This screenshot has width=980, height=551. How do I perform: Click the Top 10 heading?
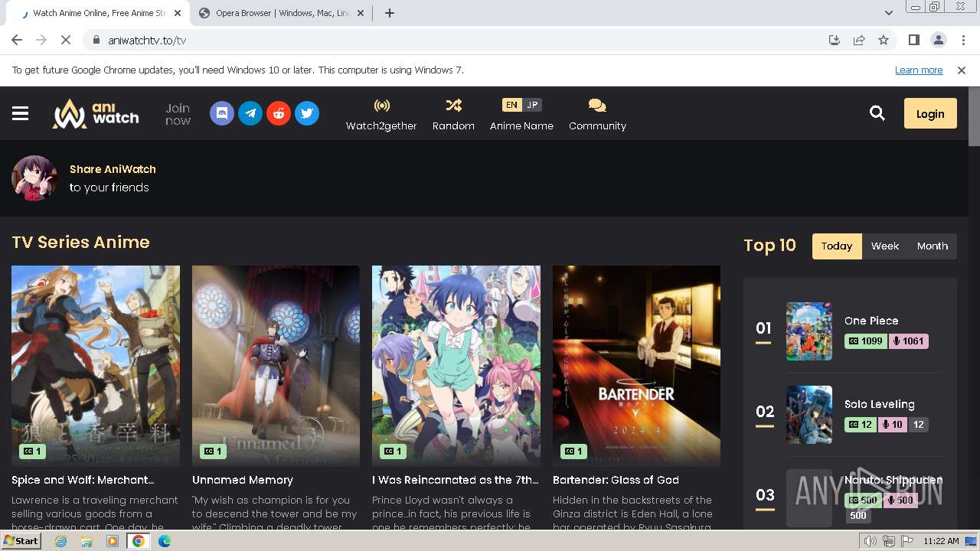[770, 246]
